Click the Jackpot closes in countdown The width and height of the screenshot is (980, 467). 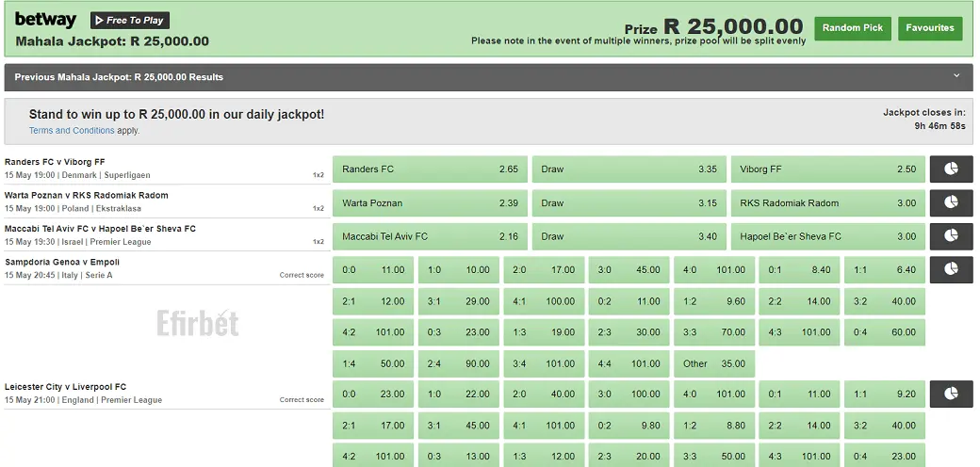923,120
